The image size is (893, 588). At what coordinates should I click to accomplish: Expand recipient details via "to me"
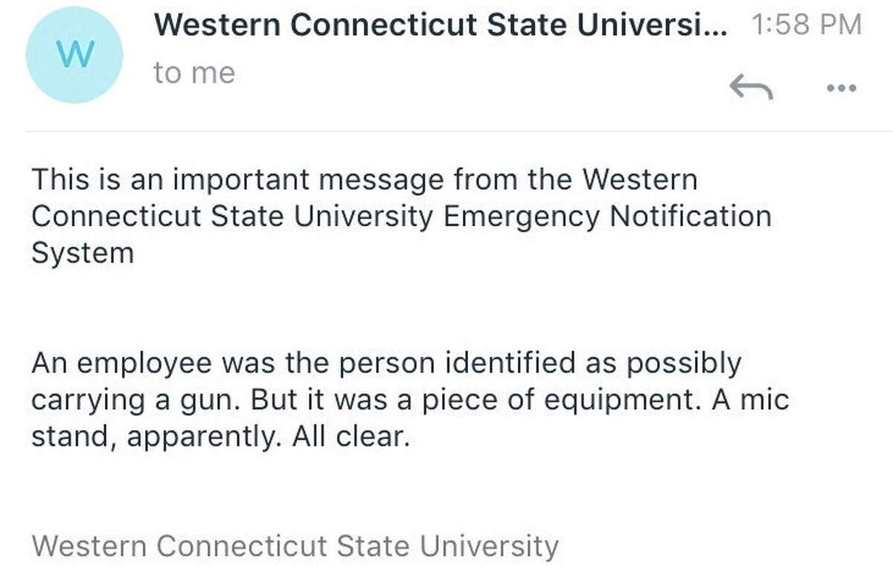tap(194, 73)
